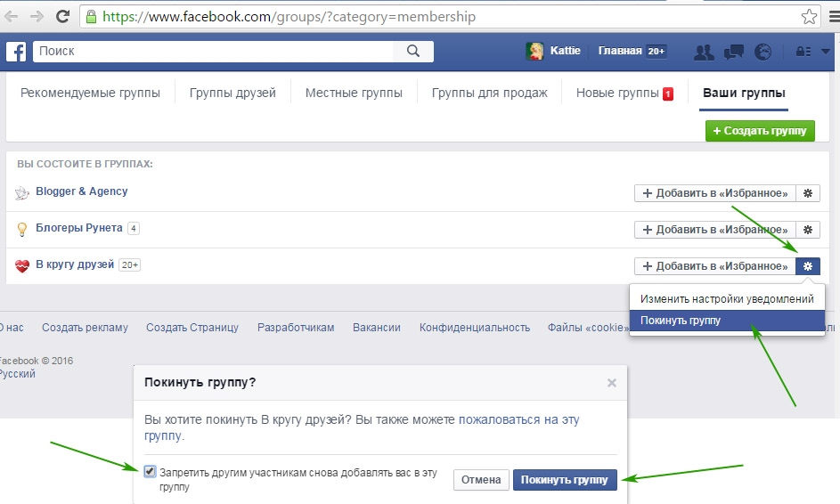
Task: Open Файлы «cookie» footer link
Action: point(588,328)
